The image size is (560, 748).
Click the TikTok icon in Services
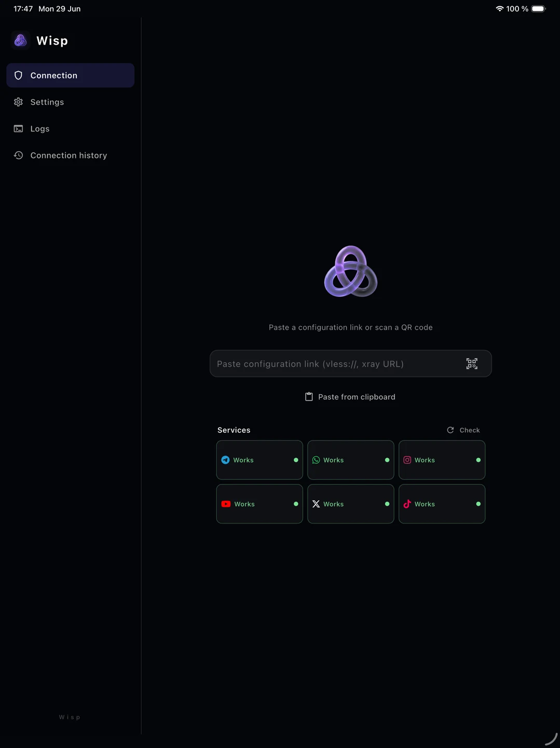[x=407, y=504]
